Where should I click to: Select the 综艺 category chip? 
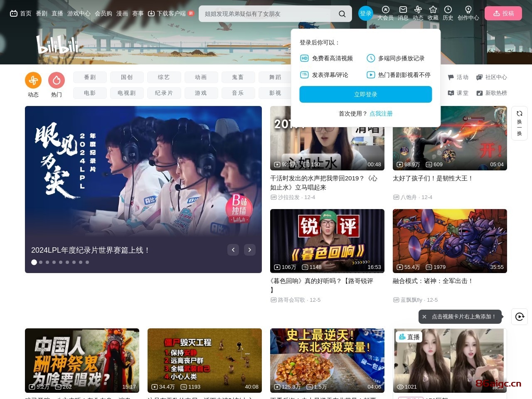coord(164,77)
